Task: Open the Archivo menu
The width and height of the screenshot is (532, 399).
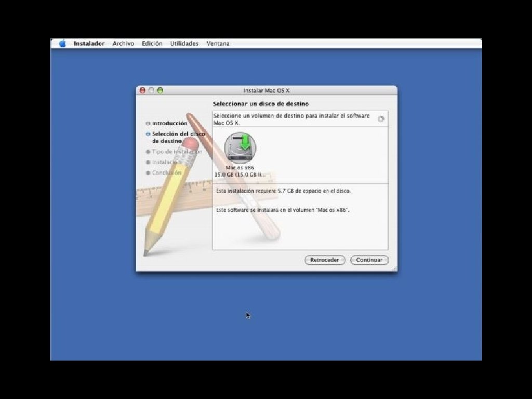Action: pyautogui.click(x=123, y=44)
